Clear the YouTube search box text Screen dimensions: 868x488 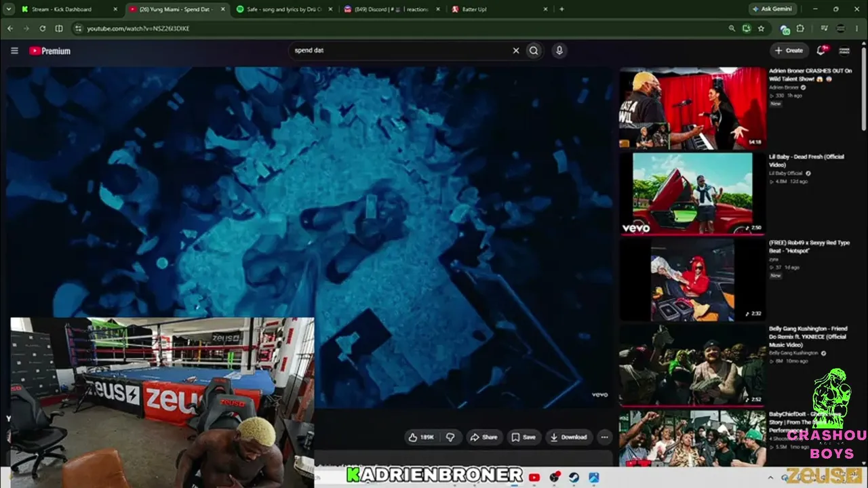coord(515,50)
